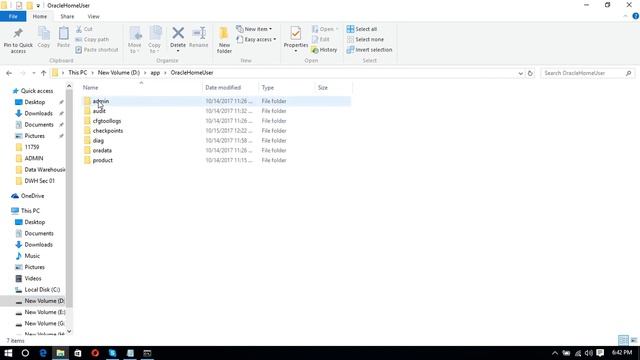Select the cfgtoollogs folder

pyautogui.click(x=107, y=121)
